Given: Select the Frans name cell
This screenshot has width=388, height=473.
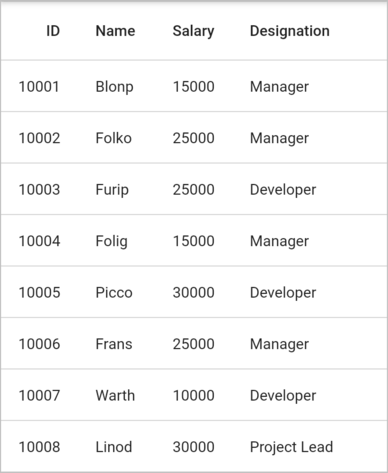Looking at the screenshot, I should (x=114, y=344).
